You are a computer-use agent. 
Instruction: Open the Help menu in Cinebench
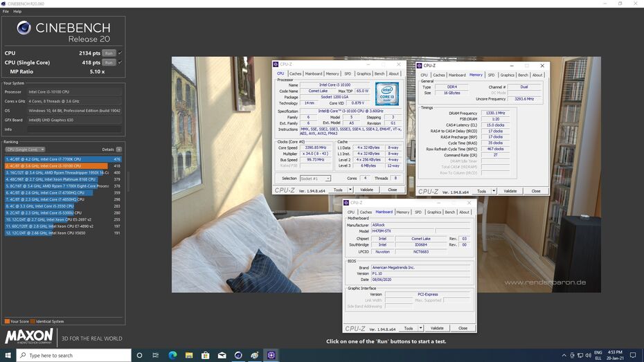[17, 12]
